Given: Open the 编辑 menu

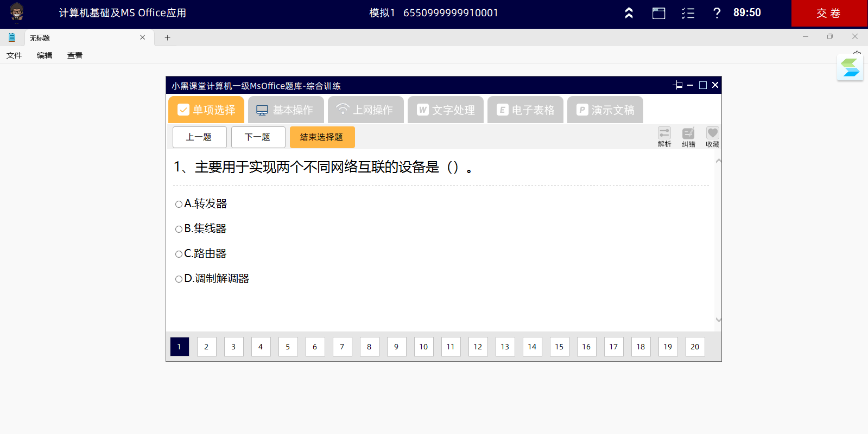Looking at the screenshot, I should coord(45,55).
